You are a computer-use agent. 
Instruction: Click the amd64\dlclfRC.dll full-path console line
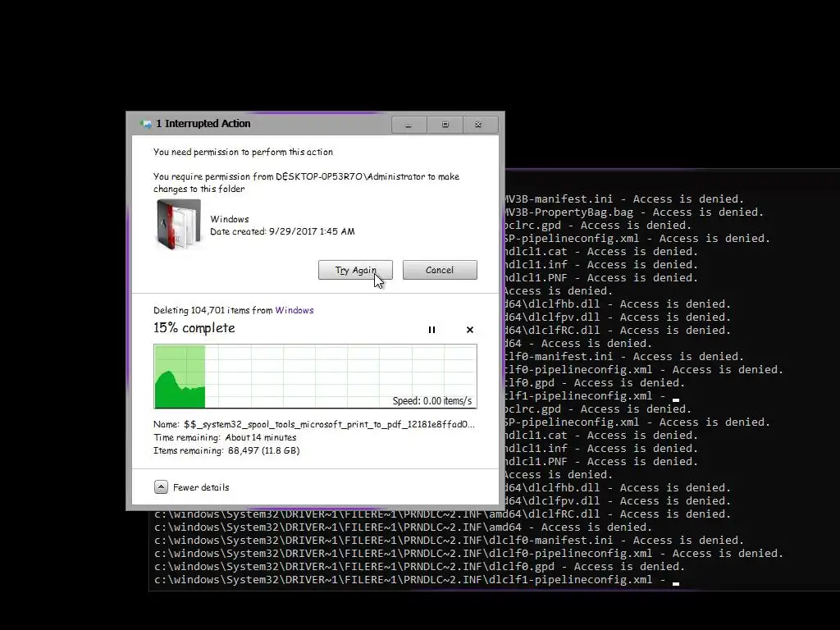442,514
